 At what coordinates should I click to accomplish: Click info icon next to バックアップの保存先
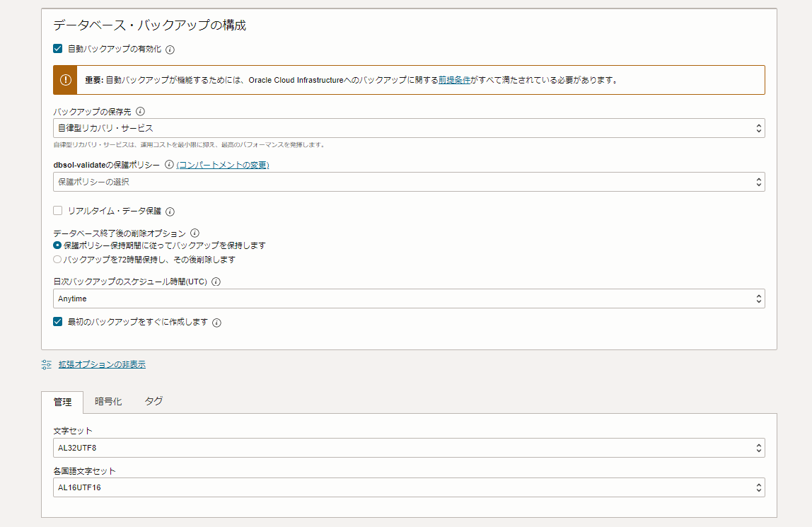coord(140,112)
